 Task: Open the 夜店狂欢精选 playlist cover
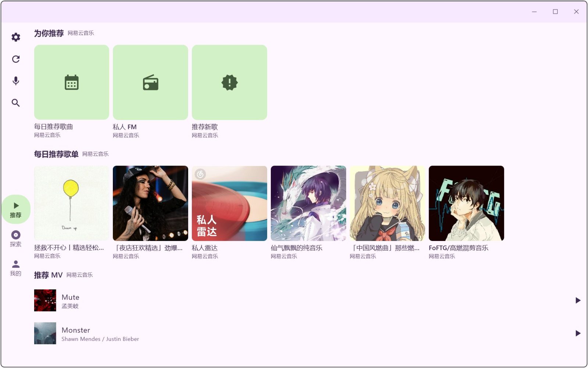(150, 203)
